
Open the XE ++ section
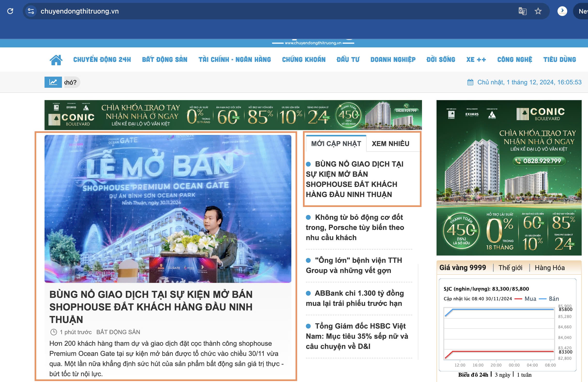coord(476,59)
